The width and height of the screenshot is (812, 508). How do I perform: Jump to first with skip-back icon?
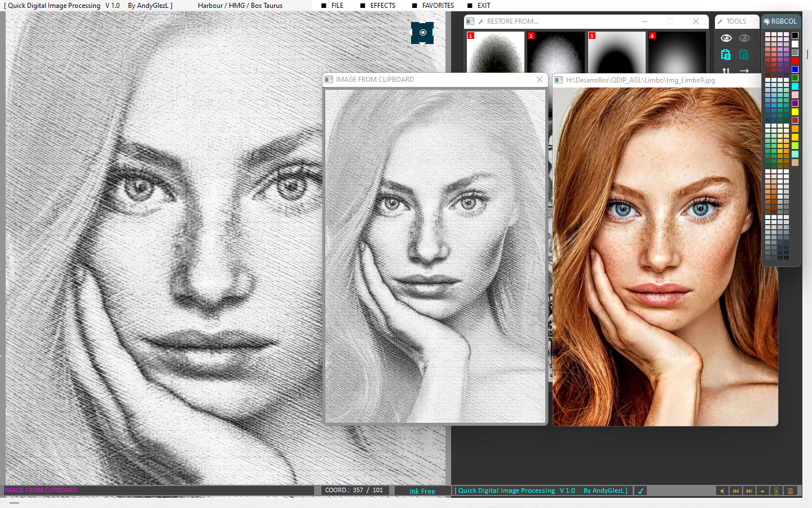click(735, 491)
